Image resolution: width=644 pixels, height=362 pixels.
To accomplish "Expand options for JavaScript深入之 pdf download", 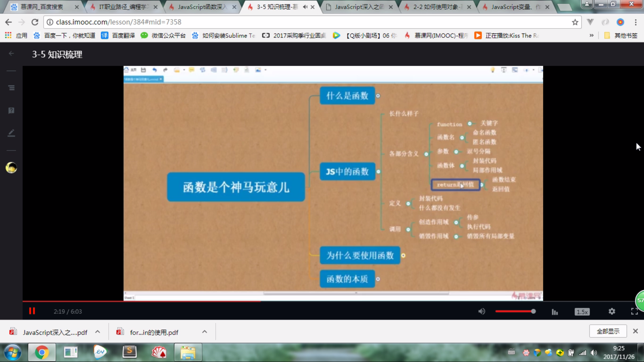I will [98, 332].
